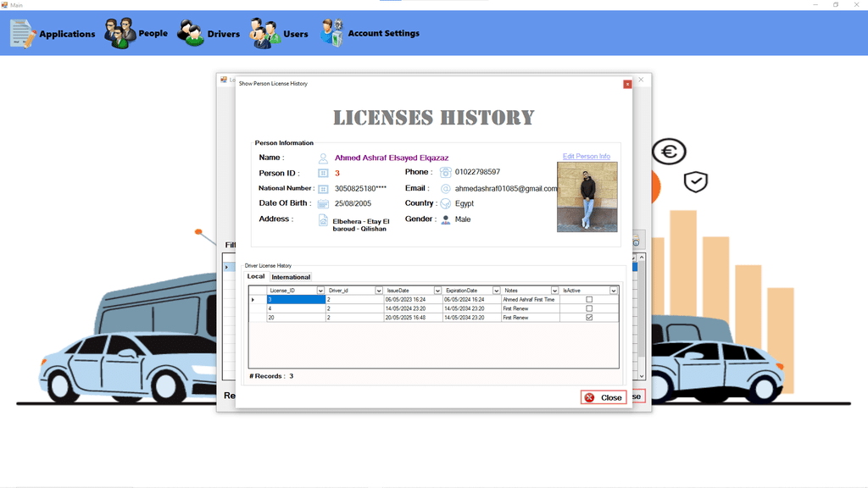Toggle IsActive checkbox for license 4
Image resolution: width=868 pixels, height=488 pixels.
point(589,308)
